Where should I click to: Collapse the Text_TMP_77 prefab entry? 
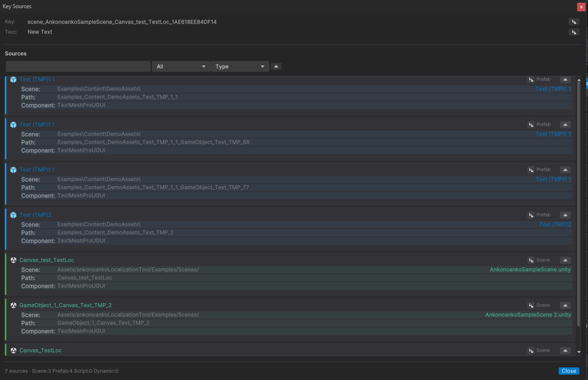point(565,169)
